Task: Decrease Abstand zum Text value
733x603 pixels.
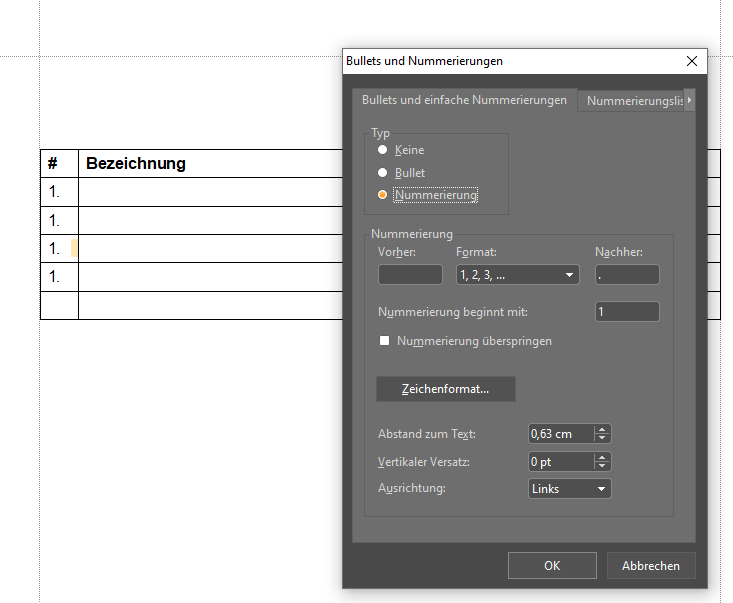Action: coord(602,438)
